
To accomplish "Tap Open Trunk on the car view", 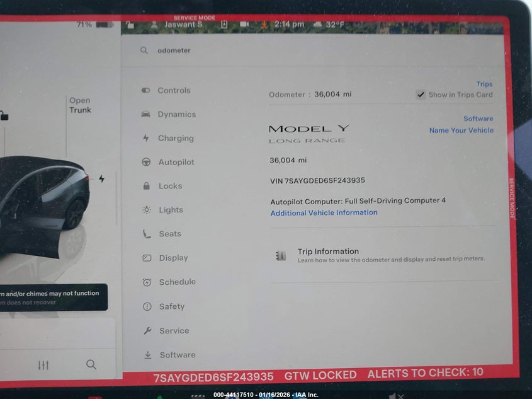I will [80, 105].
